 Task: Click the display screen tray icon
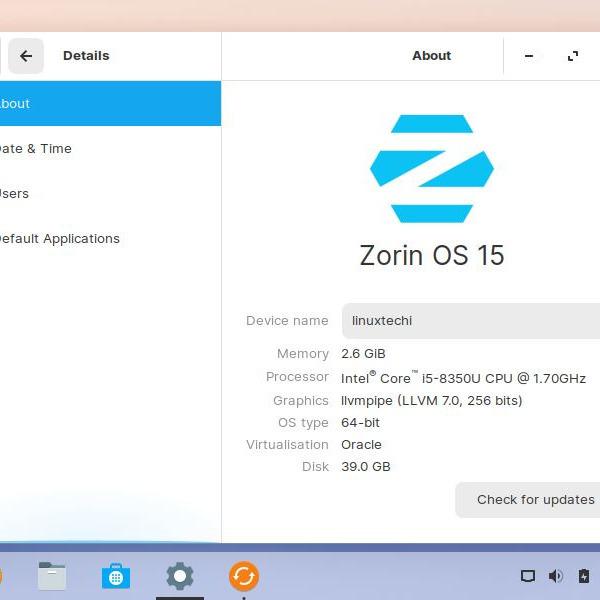[528, 576]
